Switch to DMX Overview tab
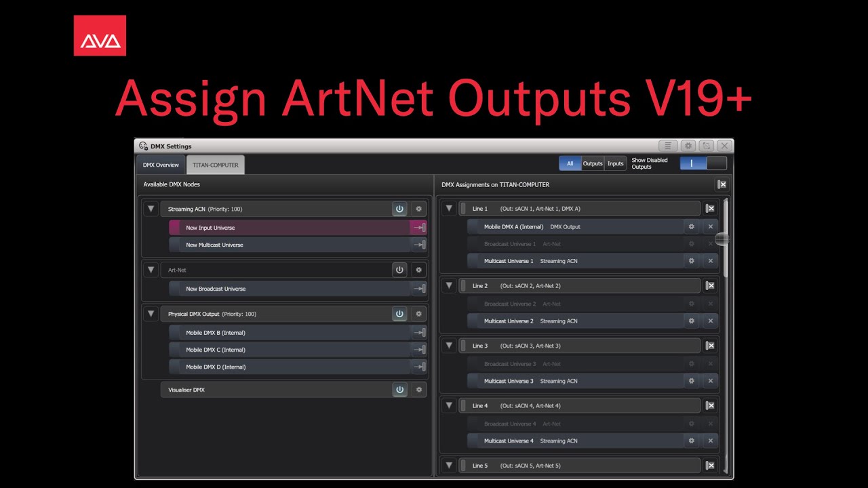The width and height of the screenshot is (868, 488). tap(161, 165)
